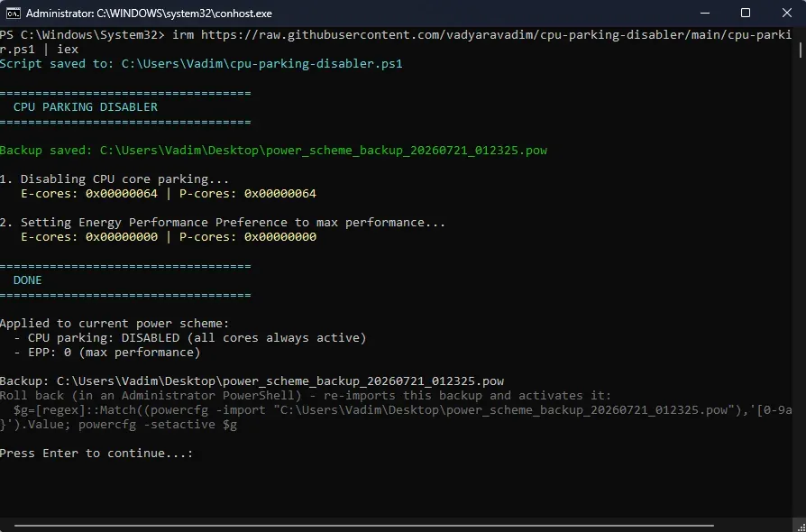Click the 'E-cores: 0x00000064' values line
The image size is (806, 532).
169,193
